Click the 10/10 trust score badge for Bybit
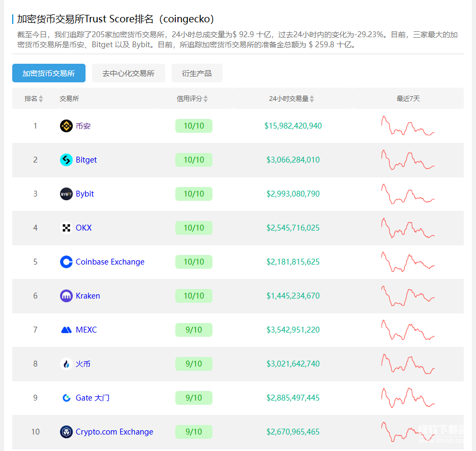The height and width of the screenshot is (451, 476). 194,194
